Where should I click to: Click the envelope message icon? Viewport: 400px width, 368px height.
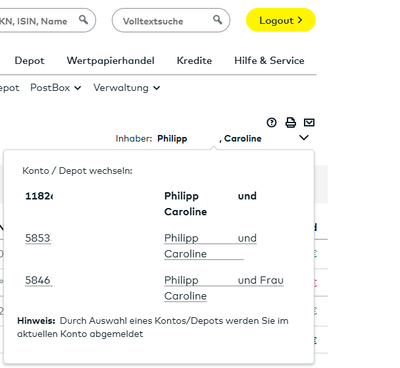tap(309, 122)
